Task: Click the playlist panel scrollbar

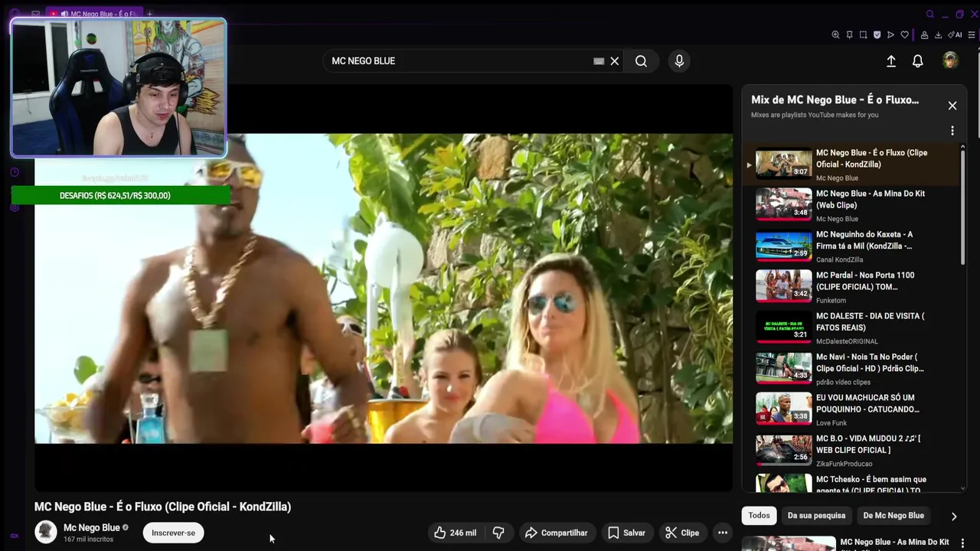Action: pos(962,207)
